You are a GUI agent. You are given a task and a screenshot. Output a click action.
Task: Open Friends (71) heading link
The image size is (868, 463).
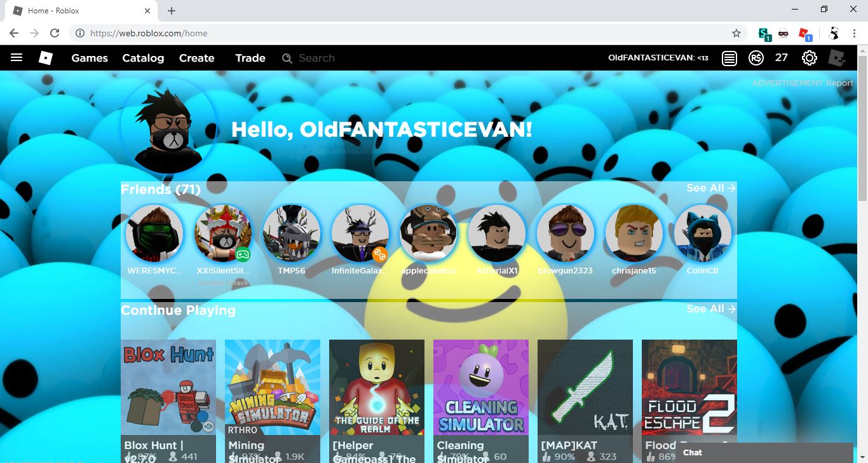coord(161,190)
